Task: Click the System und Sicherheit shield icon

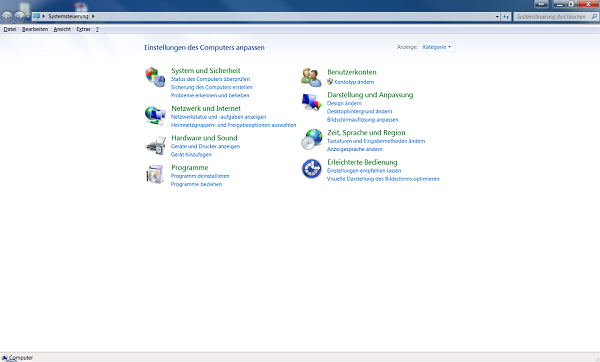Action: (x=155, y=77)
